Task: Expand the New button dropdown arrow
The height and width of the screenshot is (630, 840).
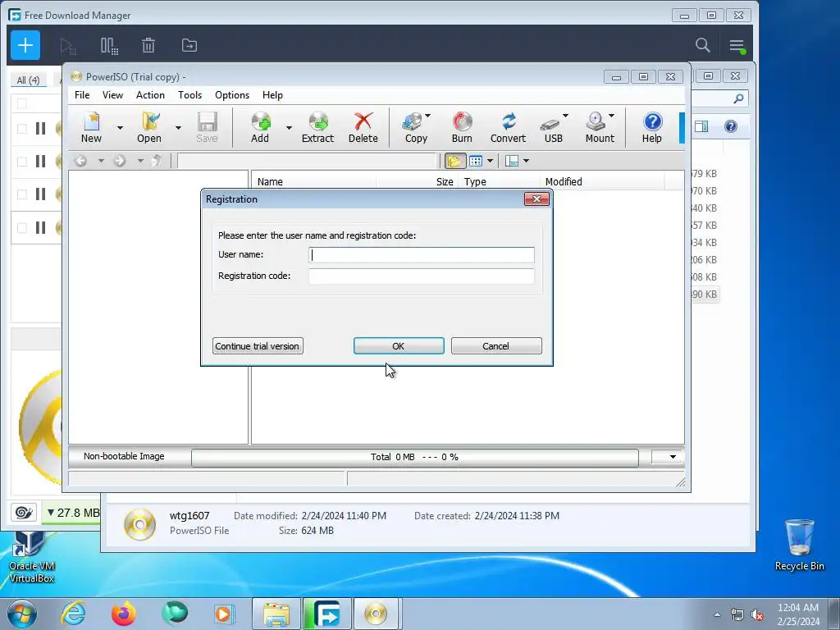Action: click(120, 127)
